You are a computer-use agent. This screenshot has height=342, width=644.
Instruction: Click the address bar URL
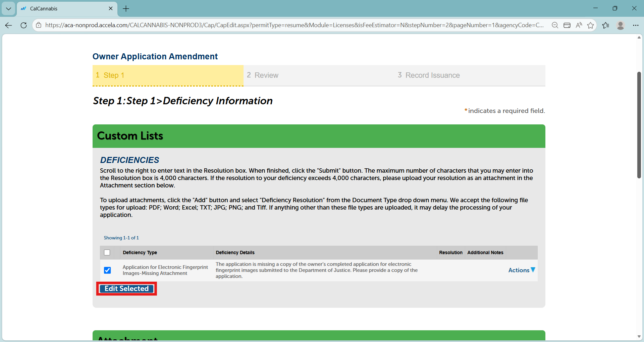click(x=294, y=25)
